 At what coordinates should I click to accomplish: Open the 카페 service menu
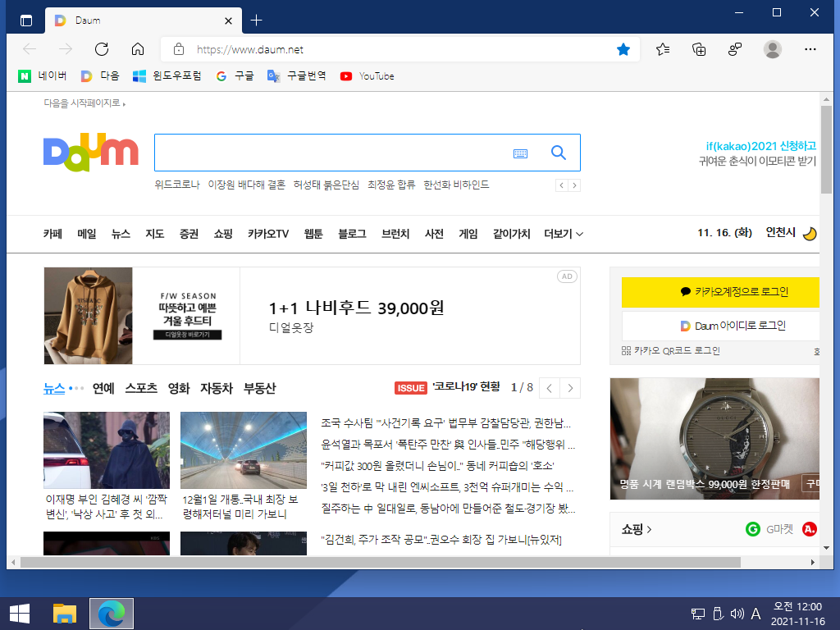tap(52, 234)
